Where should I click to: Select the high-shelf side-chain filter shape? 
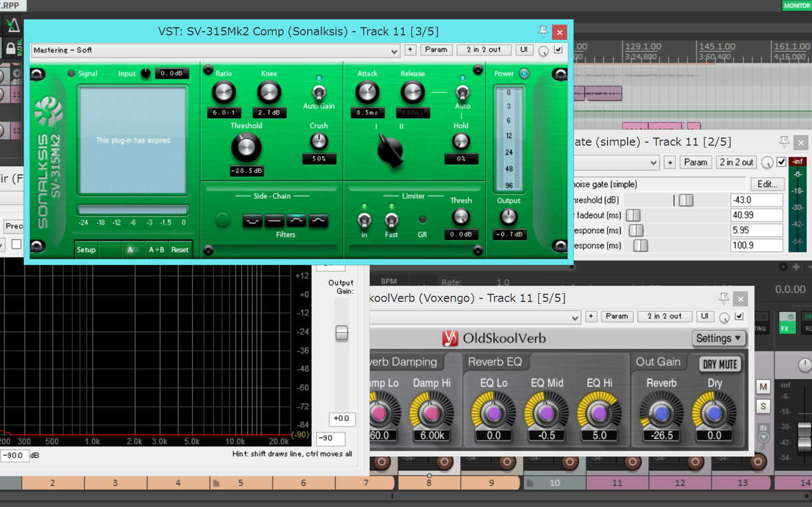296,221
